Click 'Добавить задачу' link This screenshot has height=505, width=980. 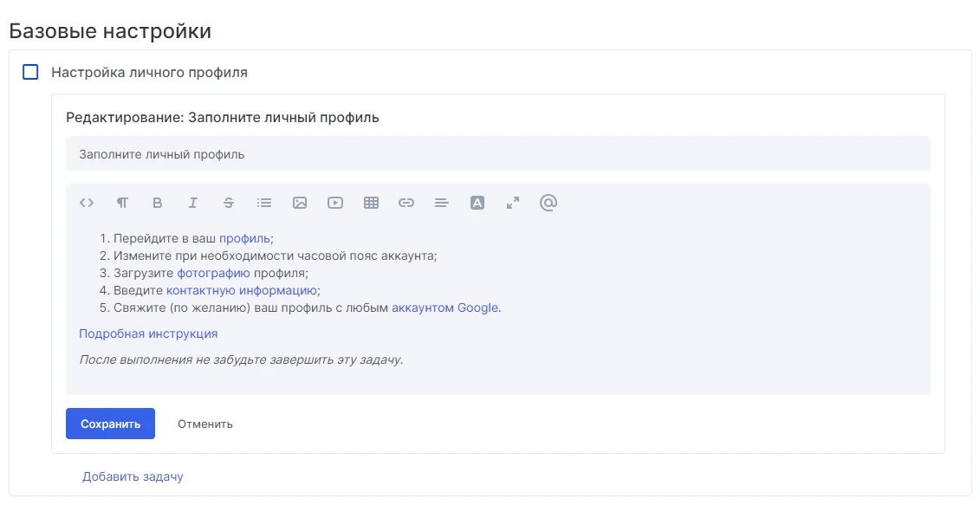(x=133, y=476)
